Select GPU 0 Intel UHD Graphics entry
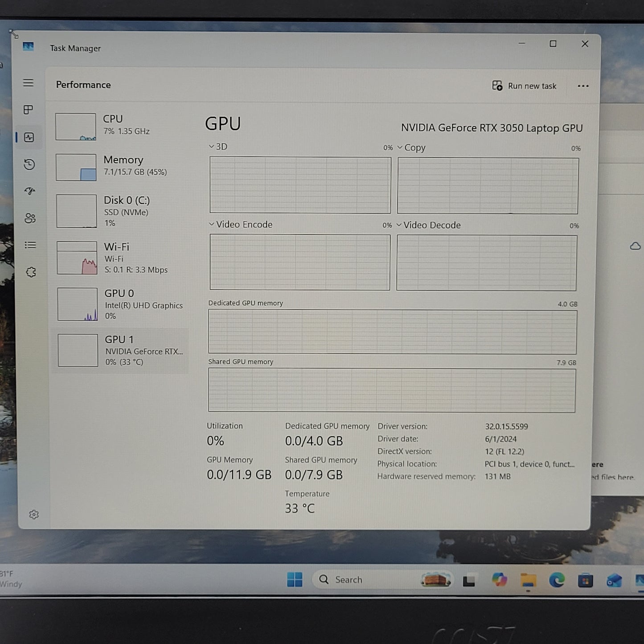Screen dimensions: 644x644 tap(121, 304)
